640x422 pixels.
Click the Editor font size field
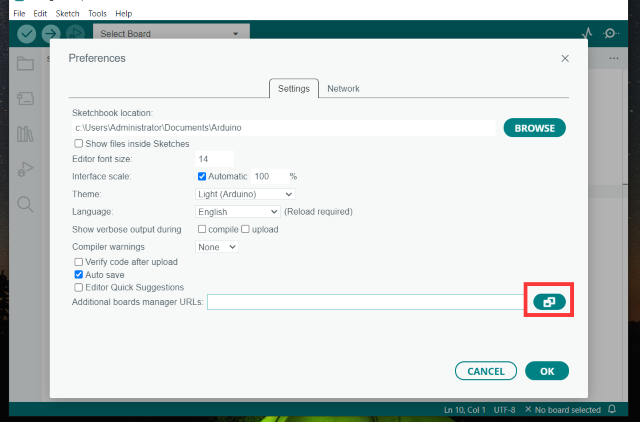pos(214,159)
